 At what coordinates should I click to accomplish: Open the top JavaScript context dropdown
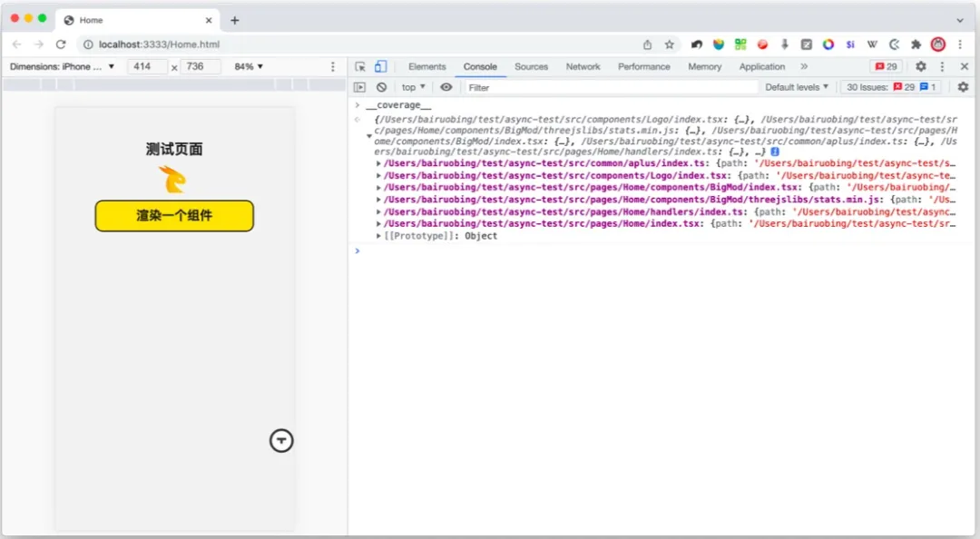413,87
